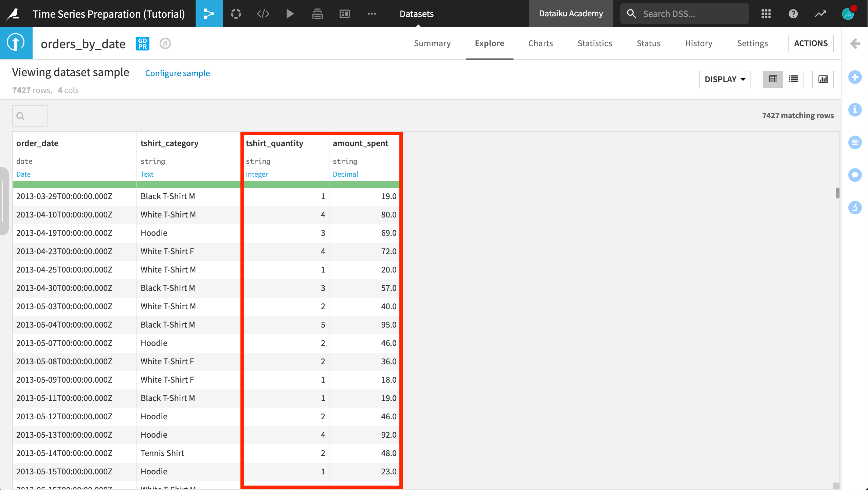
Task: Click the Datasets navigation label
Action: [417, 14]
